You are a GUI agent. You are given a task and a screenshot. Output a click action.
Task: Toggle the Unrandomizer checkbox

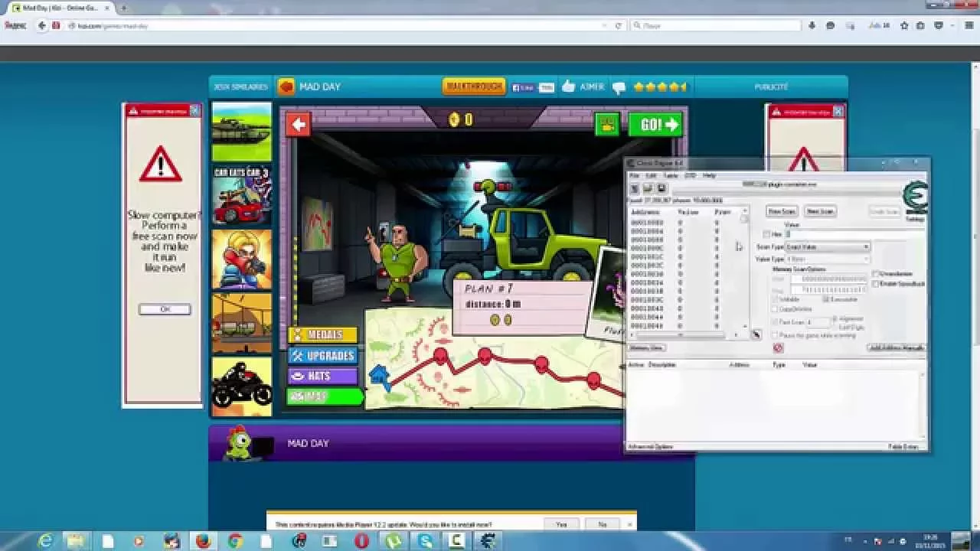coord(876,274)
